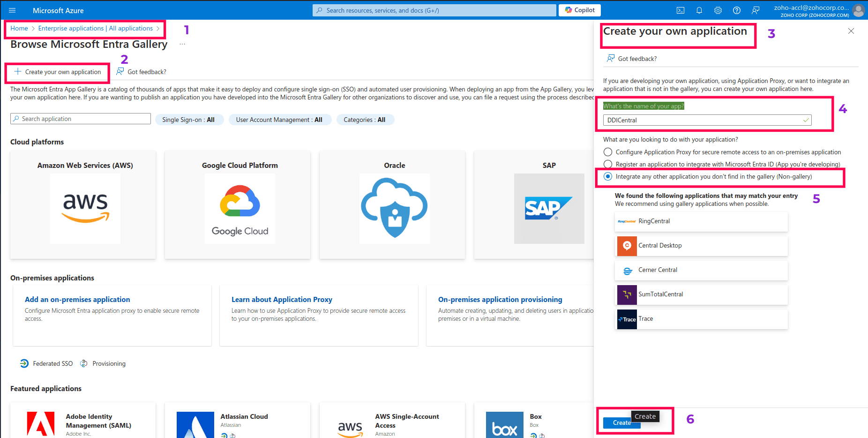Viewport: 868px width, 438px height.
Task: Click Create your own application
Action: (58, 72)
